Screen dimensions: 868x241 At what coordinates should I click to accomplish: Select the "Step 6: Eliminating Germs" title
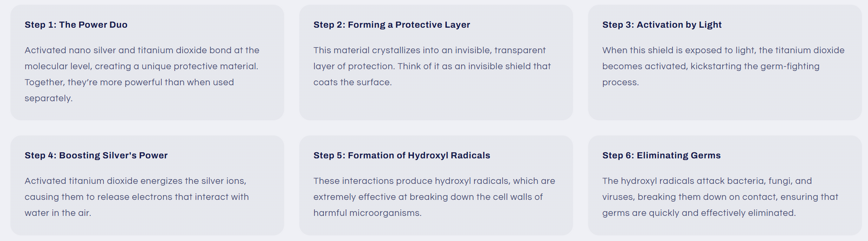point(661,155)
